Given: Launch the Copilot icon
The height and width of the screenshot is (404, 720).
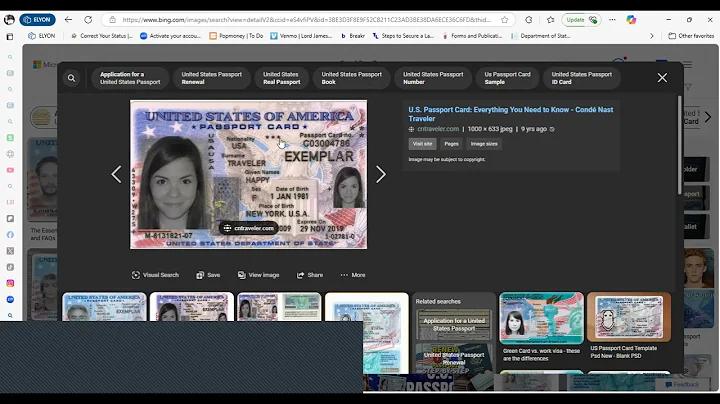Looking at the screenshot, I should coord(631,20).
